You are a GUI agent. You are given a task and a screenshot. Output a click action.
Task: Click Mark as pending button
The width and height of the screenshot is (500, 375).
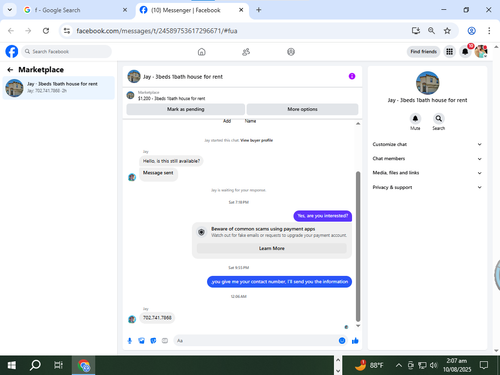186,109
